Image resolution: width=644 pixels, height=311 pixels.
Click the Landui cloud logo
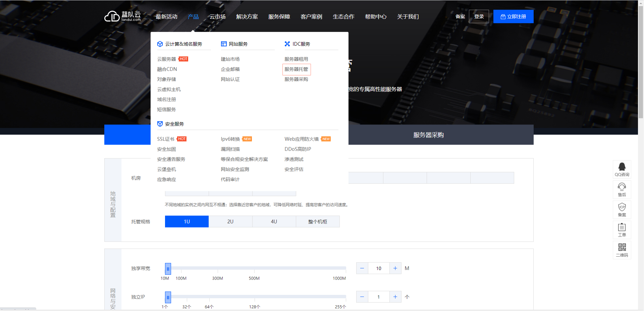click(122, 16)
